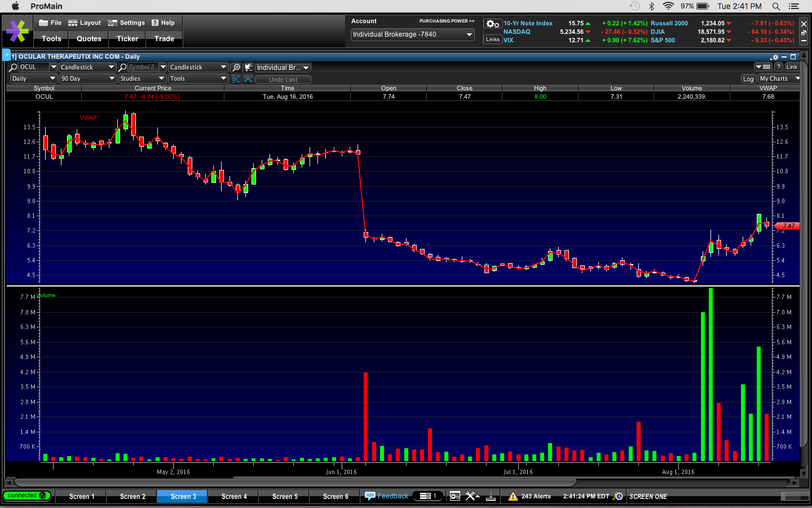
Task: Toggle the chart Link button
Action: pos(792,67)
